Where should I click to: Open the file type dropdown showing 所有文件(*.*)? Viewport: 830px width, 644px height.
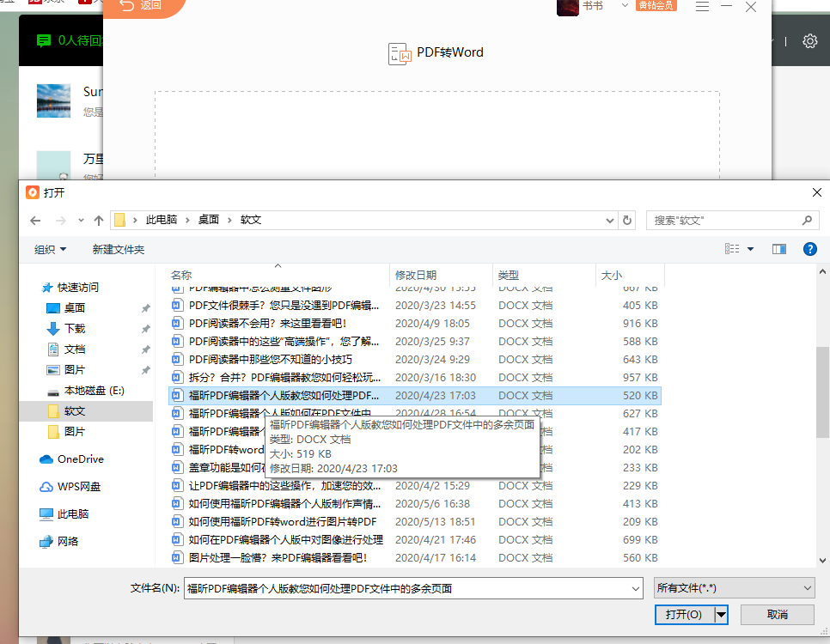point(733,587)
